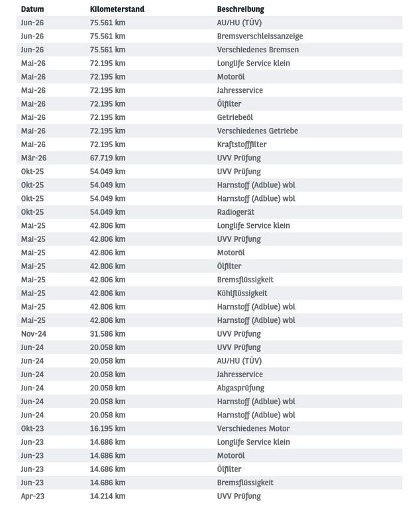Click the Apr-23 date cell
This screenshot has height=509, width=420.
tap(32, 496)
